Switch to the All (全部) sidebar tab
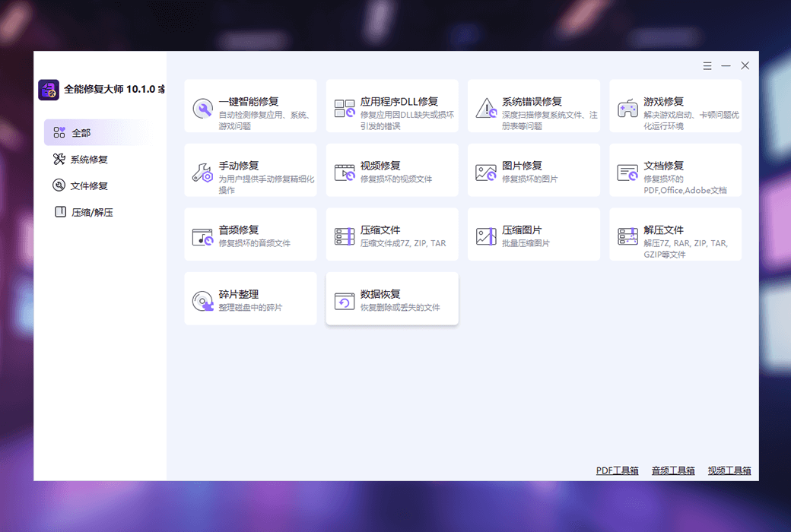 coord(81,133)
